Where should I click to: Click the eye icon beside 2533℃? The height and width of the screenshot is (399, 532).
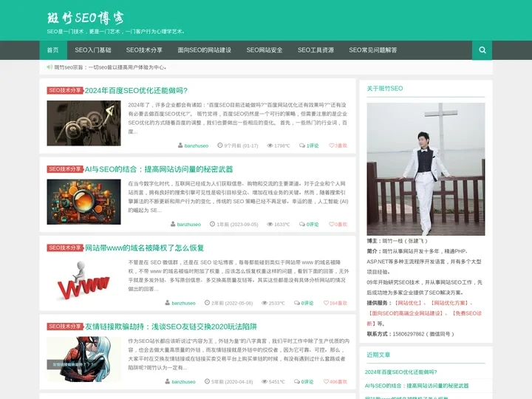[x=265, y=303]
